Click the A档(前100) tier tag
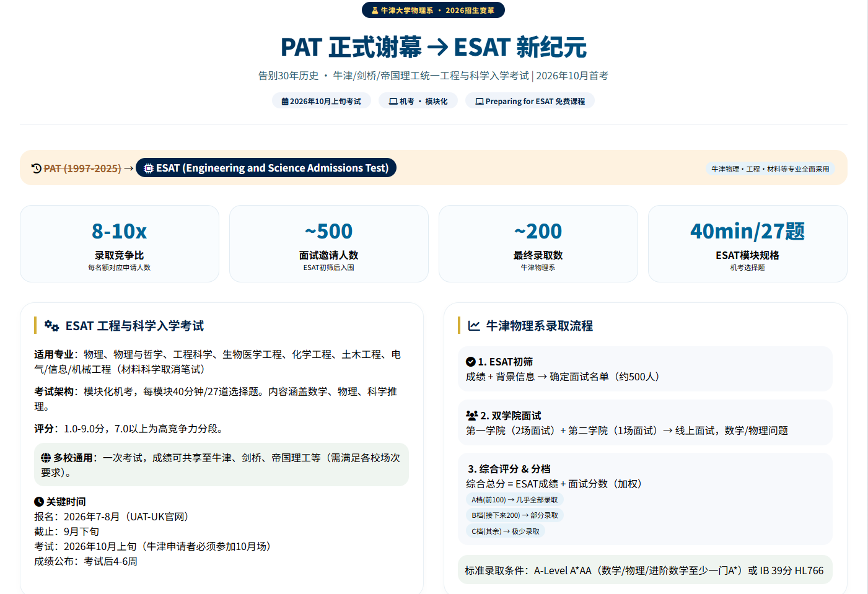The image size is (868, 594). tap(514, 500)
